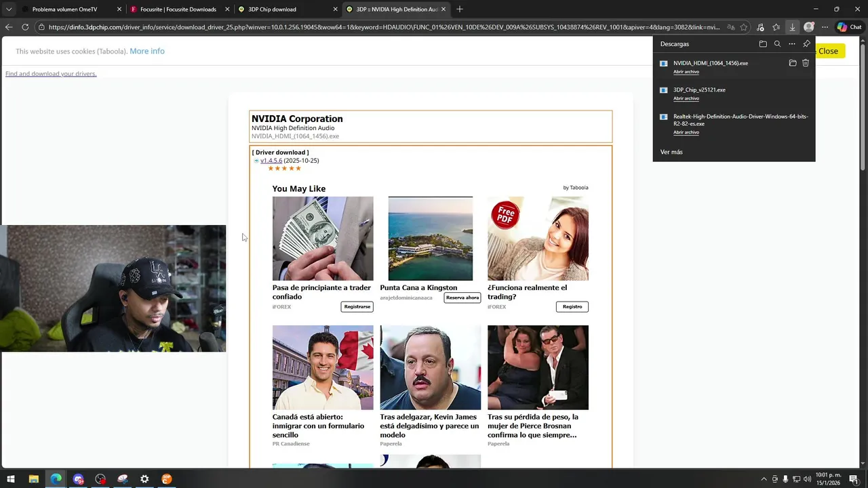
Task: Click yellow Close cookie button
Action: coord(828,51)
